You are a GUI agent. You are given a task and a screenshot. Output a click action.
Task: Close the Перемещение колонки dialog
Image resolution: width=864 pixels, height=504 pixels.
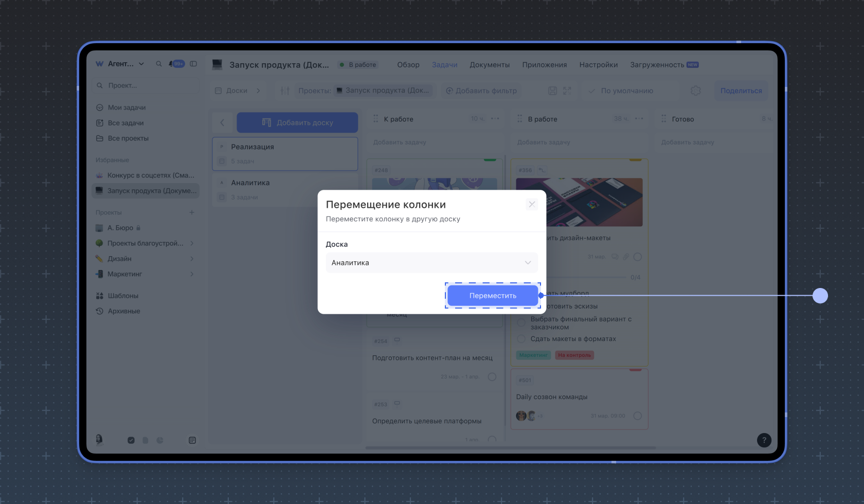tap(532, 204)
